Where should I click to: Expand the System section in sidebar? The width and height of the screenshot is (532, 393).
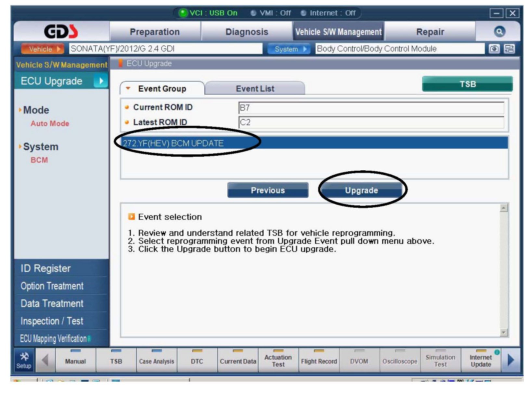[x=40, y=147]
